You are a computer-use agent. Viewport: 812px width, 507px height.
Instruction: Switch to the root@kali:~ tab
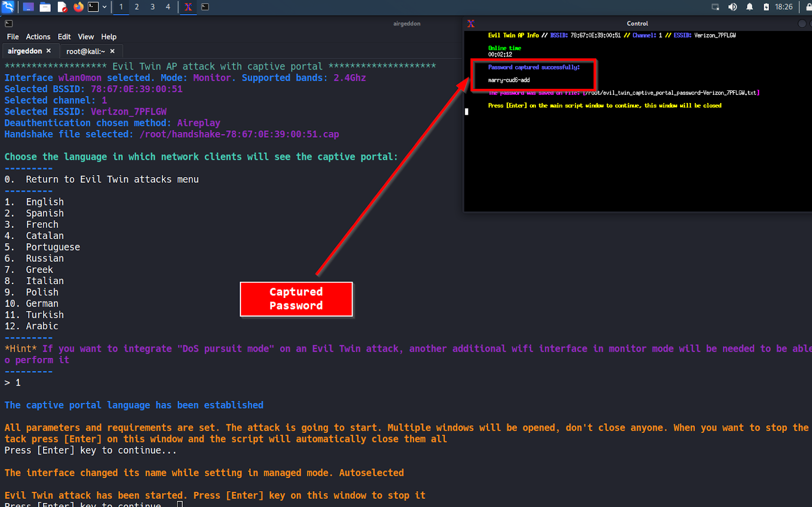point(85,51)
